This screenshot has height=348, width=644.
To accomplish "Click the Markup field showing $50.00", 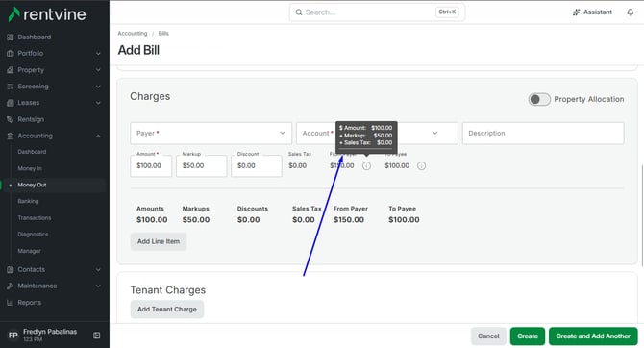I will pos(201,166).
